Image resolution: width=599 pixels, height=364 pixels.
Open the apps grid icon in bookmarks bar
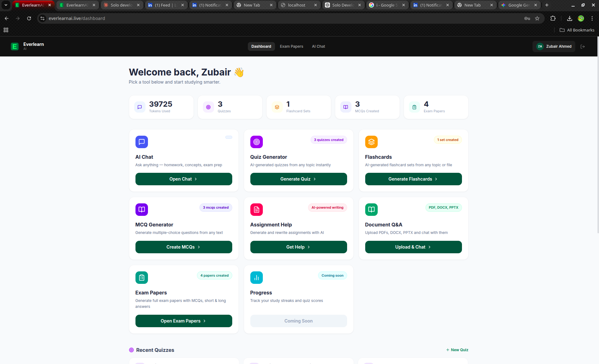click(x=6, y=30)
